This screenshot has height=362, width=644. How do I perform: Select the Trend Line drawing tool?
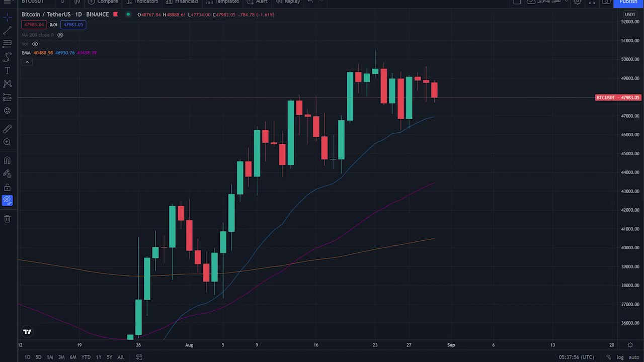[7, 31]
